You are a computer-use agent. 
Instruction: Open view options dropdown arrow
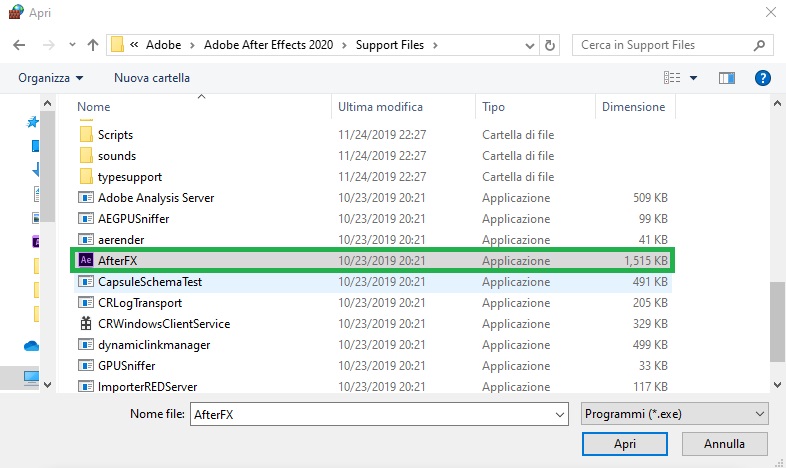(x=693, y=78)
